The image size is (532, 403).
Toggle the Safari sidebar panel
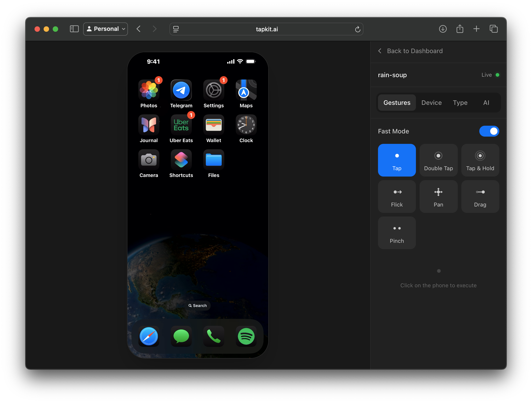point(74,29)
